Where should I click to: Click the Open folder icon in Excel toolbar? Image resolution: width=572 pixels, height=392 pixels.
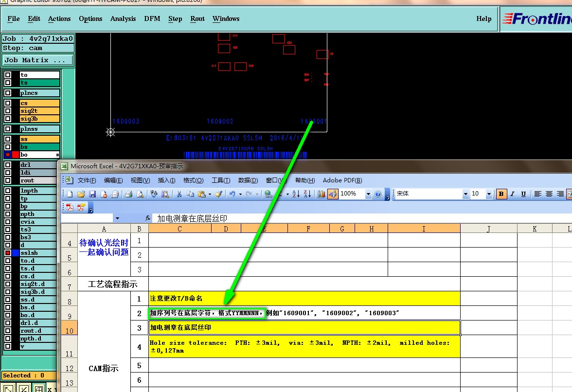(x=81, y=194)
